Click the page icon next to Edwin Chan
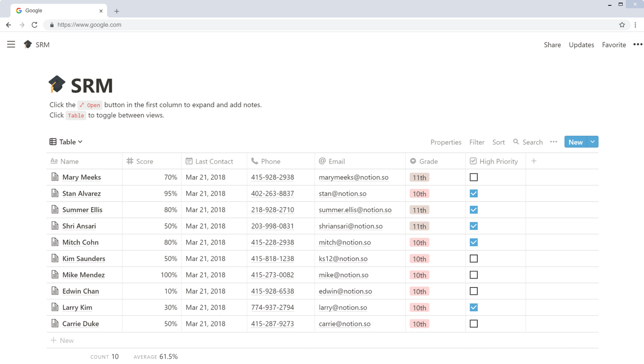Image resolution: width=644 pixels, height=364 pixels. 55,291
